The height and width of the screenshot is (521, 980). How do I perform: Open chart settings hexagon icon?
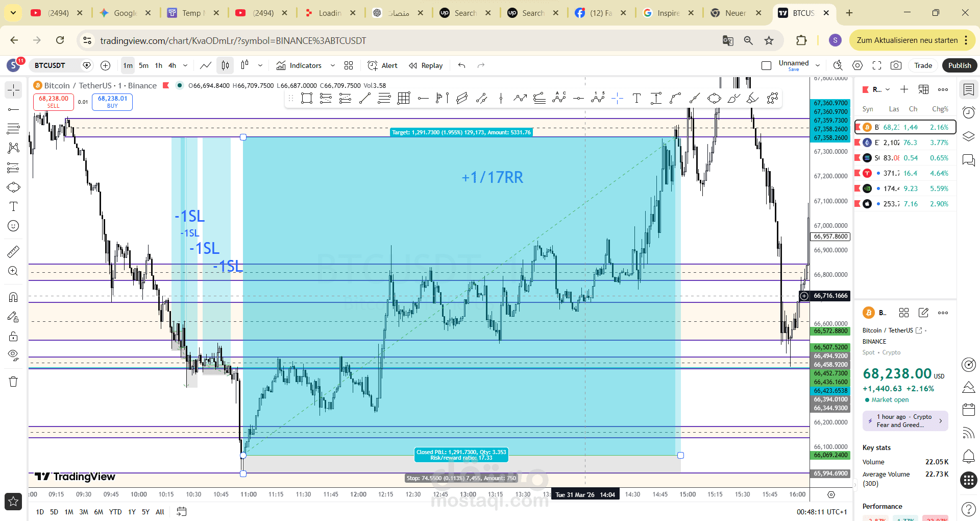point(857,65)
